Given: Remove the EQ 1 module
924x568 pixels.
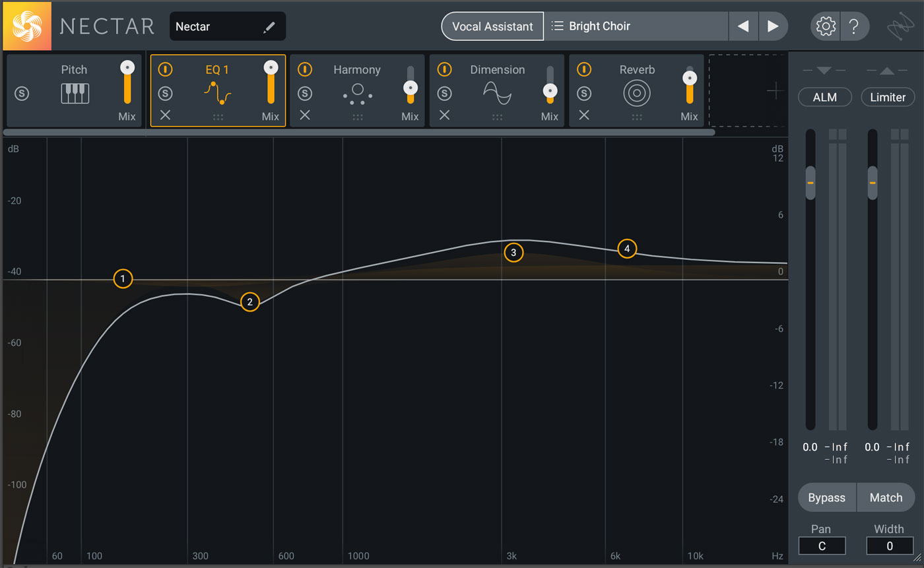Looking at the screenshot, I should pos(165,115).
